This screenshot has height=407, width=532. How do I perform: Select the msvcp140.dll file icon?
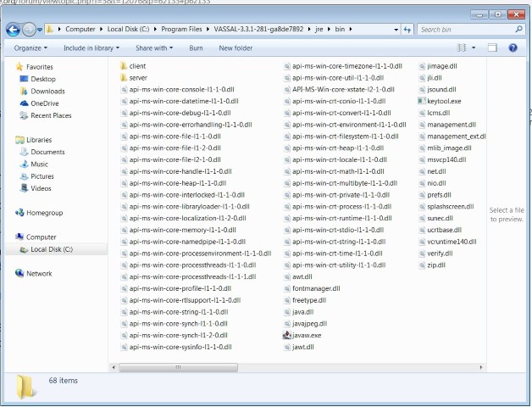[x=422, y=159]
